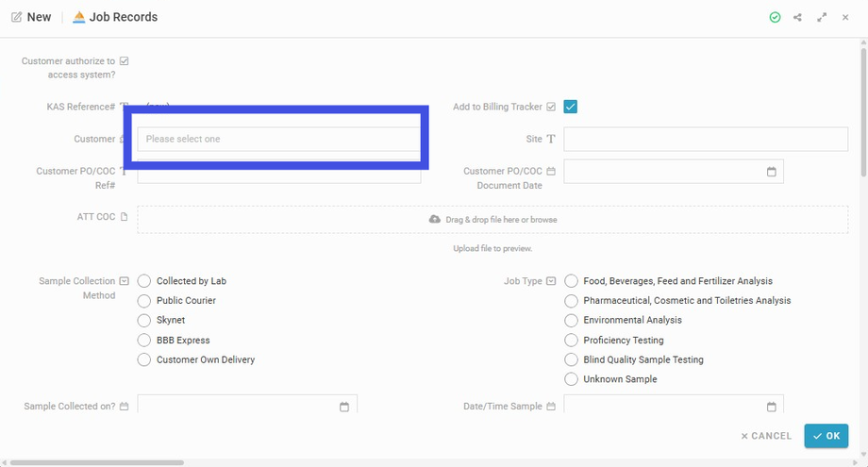
Task: Click the CANCEL button
Action: pos(766,436)
